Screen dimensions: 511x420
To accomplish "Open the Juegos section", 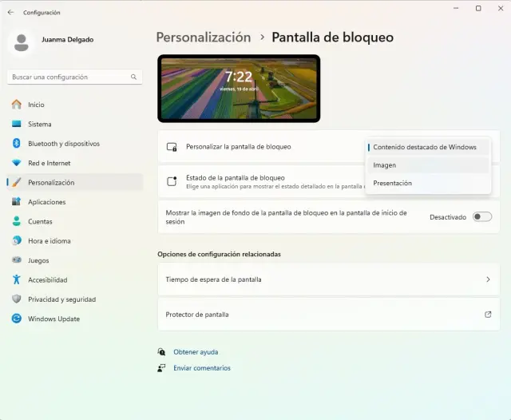I will point(38,260).
